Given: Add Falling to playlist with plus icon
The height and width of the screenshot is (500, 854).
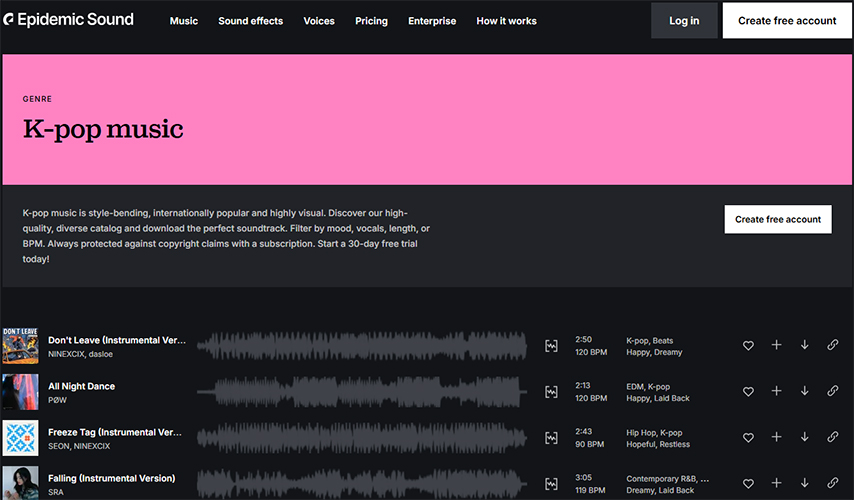Looking at the screenshot, I should tap(777, 483).
